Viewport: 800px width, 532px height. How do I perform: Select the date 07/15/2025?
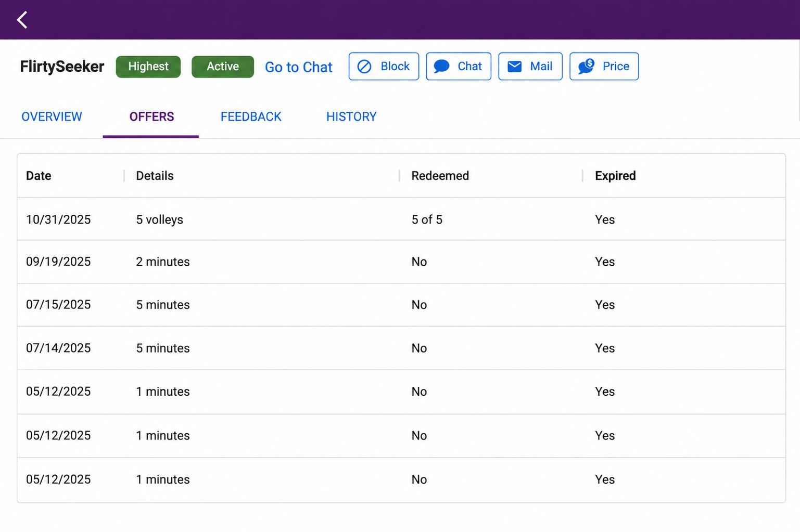(58, 305)
